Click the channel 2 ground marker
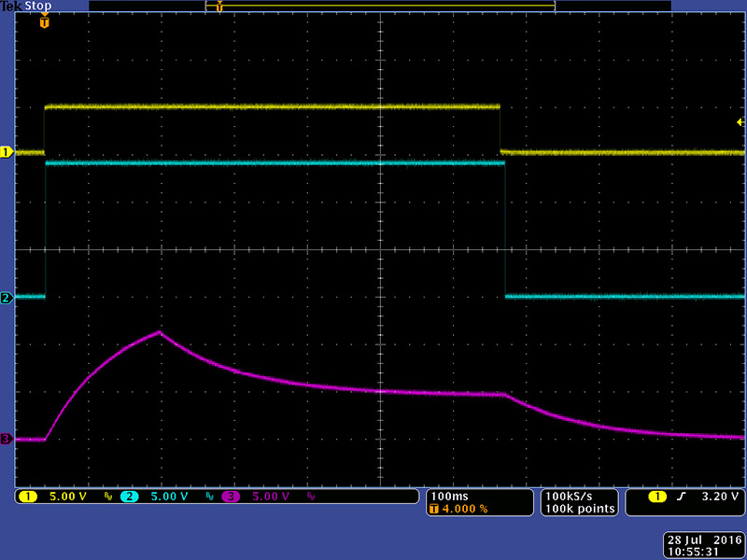This screenshot has width=747, height=560. click(6, 298)
